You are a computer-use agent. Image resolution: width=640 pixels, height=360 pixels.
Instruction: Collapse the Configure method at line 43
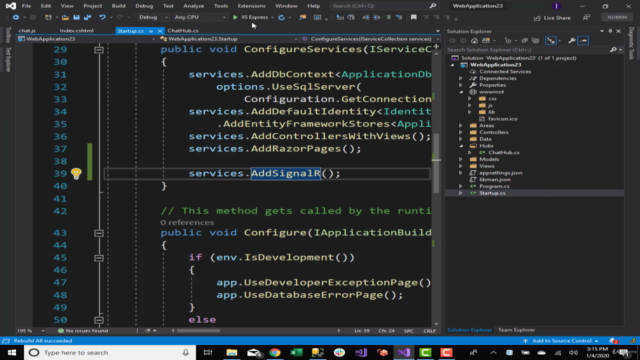[99, 233]
